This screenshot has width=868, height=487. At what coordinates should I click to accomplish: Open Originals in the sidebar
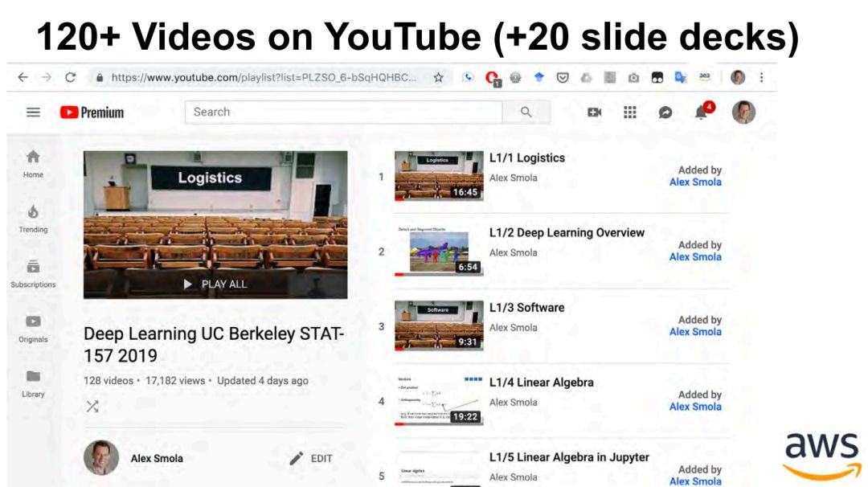pos(33,329)
